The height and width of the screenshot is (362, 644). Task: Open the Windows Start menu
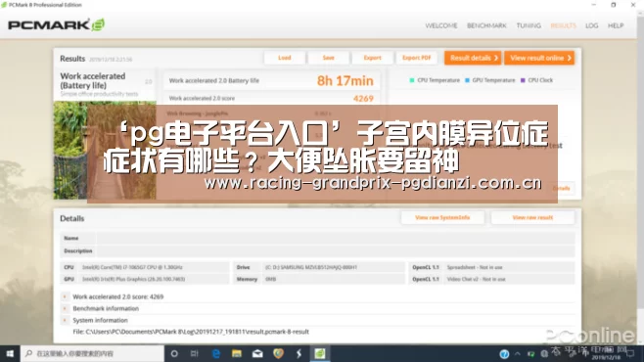coord(10,353)
